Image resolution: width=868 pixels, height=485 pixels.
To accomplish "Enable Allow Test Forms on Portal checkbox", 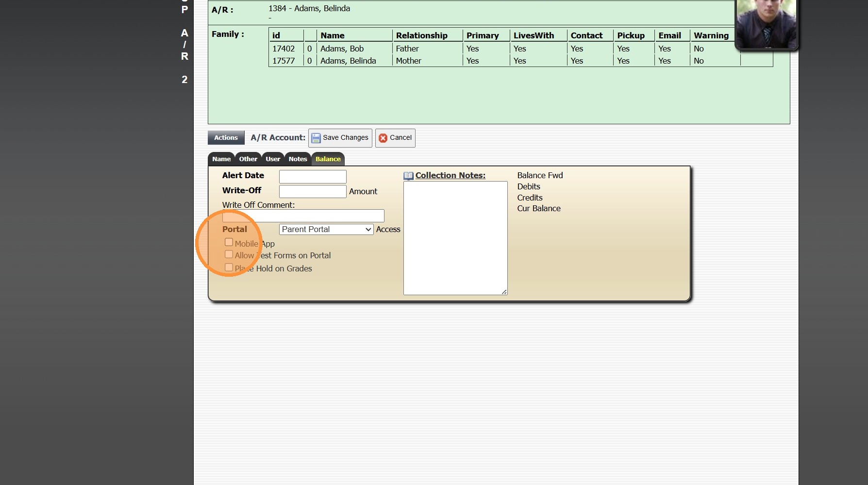I will 229,254.
